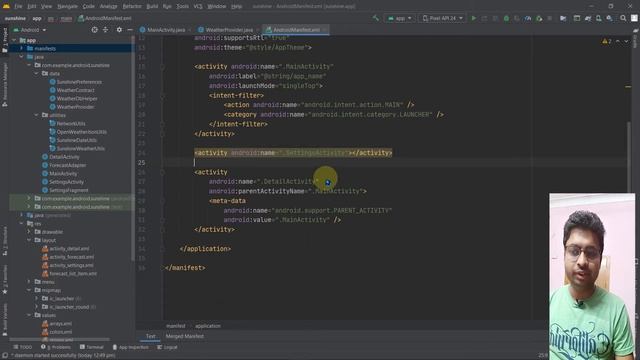Open the App Inspection tool window
The image size is (640, 360).
click(131, 347)
